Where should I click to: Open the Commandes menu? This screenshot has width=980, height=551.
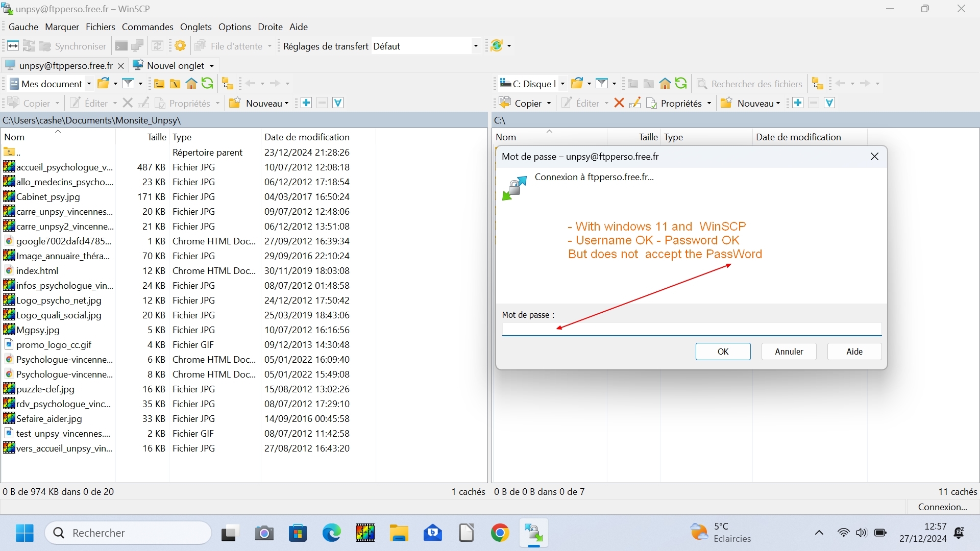tap(147, 27)
